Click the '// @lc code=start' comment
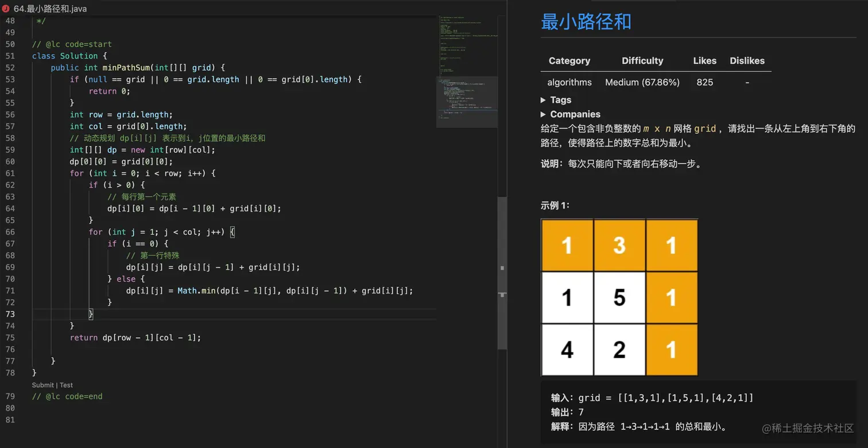 (72, 44)
